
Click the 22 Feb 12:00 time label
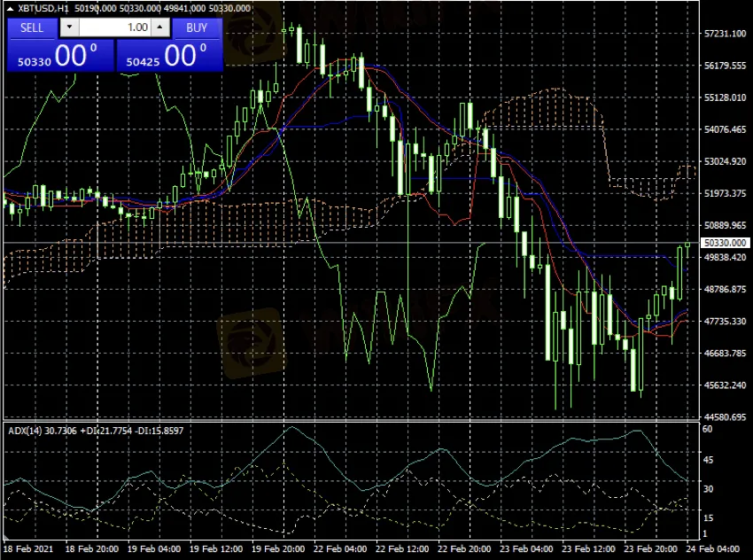(x=402, y=549)
